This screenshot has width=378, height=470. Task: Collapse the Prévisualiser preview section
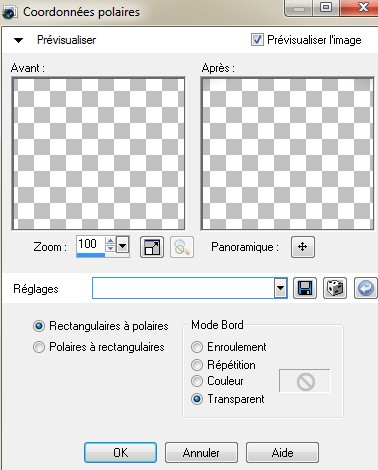coord(18,40)
